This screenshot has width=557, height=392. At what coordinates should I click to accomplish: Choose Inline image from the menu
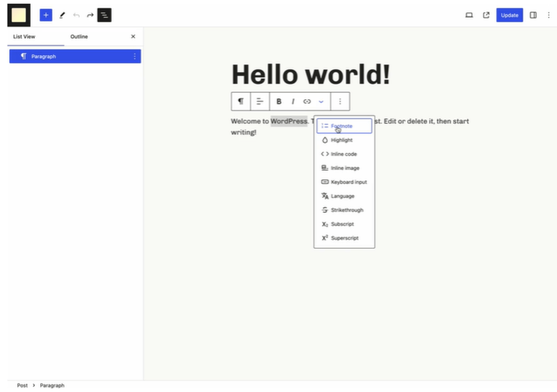[344, 168]
